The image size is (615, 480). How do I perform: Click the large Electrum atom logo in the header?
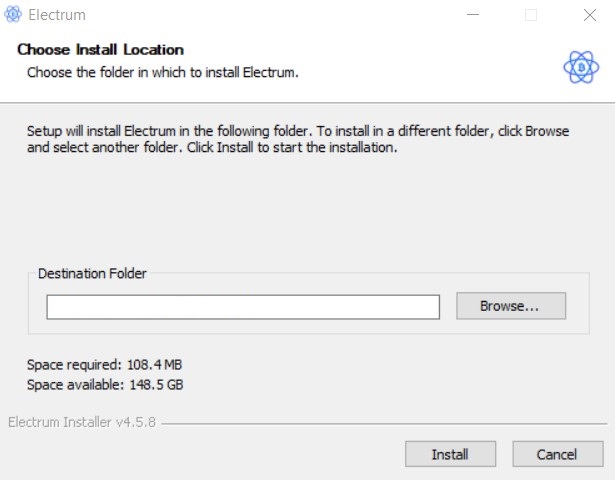pyautogui.click(x=581, y=67)
